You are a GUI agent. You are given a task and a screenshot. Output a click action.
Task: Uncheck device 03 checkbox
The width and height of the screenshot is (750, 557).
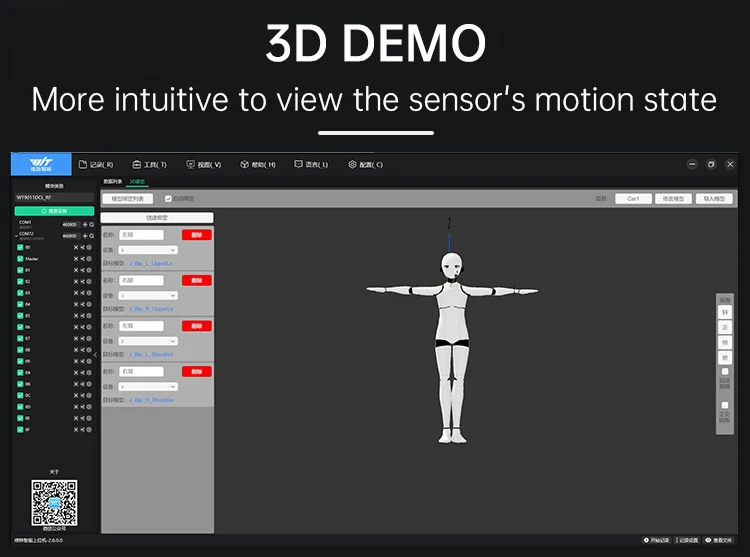(20, 293)
